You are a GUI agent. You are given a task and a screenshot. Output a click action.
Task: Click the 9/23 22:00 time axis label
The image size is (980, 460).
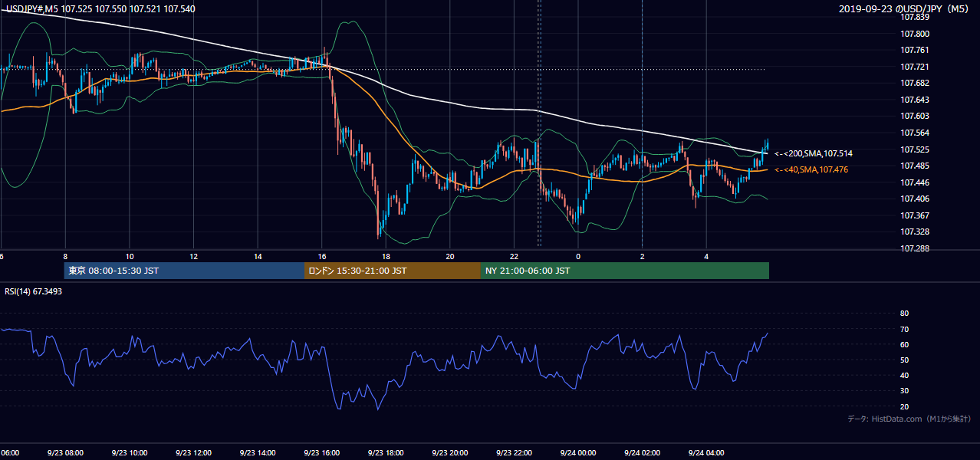(514, 453)
